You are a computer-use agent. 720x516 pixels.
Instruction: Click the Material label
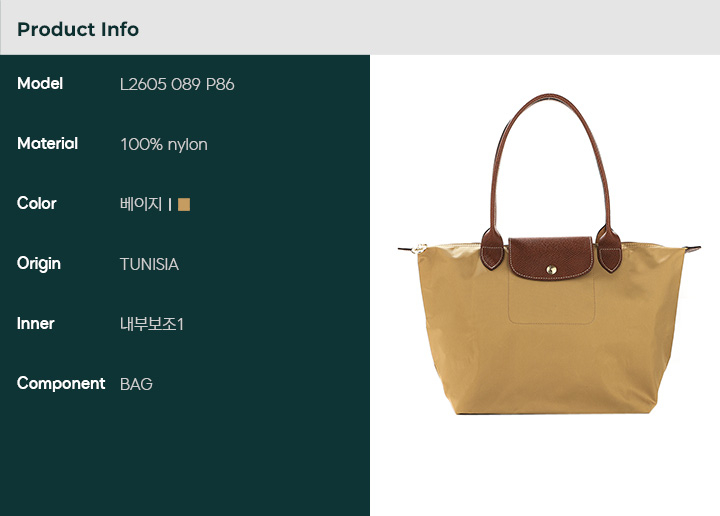(x=47, y=144)
